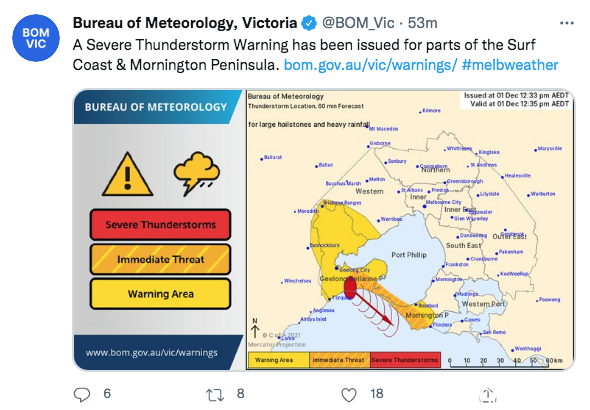Click the Bureau of Meteorology, Victoria name
The image size is (590, 410).
(x=185, y=23)
